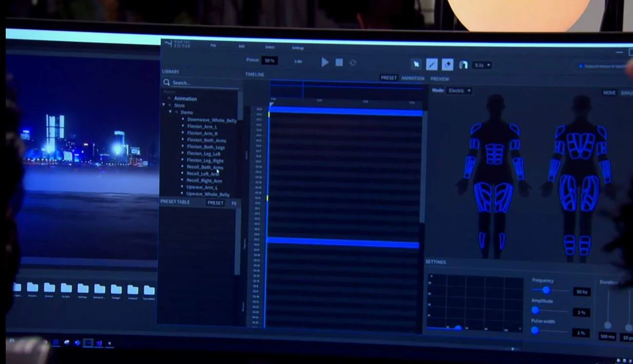Click the Amplitude slider handle
Screen dimensions: 633x364
click(x=535, y=310)
